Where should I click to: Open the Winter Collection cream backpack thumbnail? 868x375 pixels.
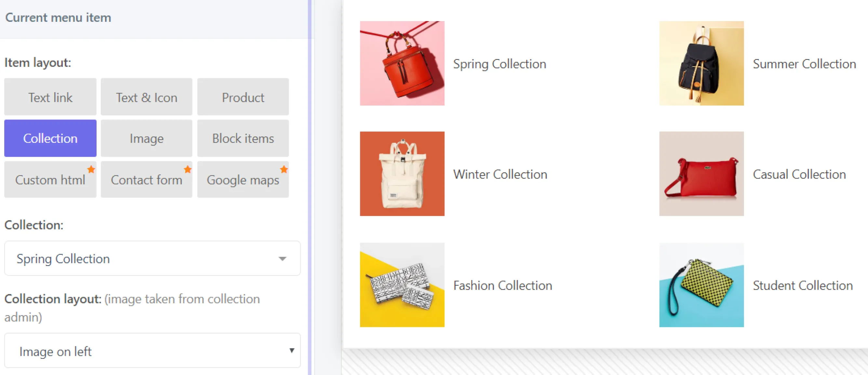[x=402, y=174]
